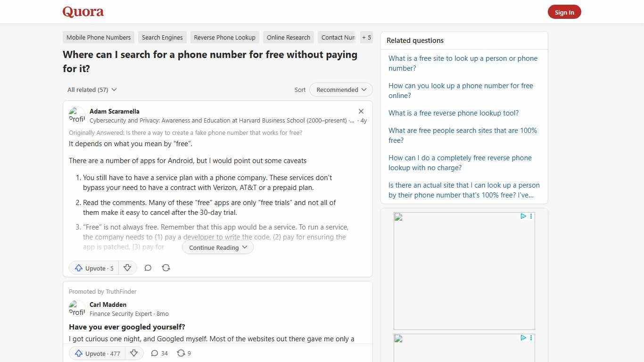
Task: Downvote Adam Scaramella's answer
Action: click(127, 268)
